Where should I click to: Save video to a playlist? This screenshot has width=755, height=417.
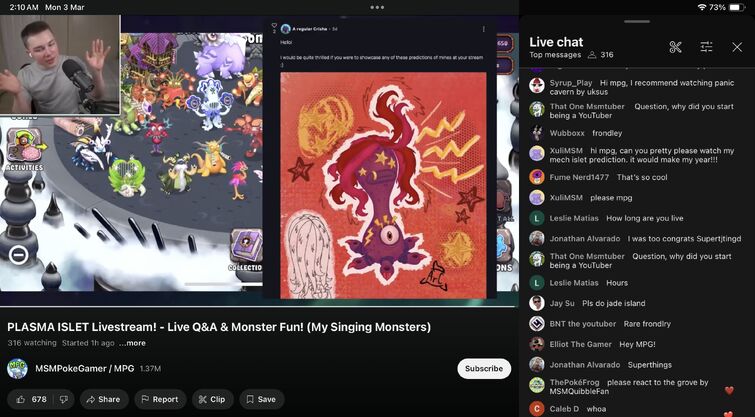tap(261, 399)
